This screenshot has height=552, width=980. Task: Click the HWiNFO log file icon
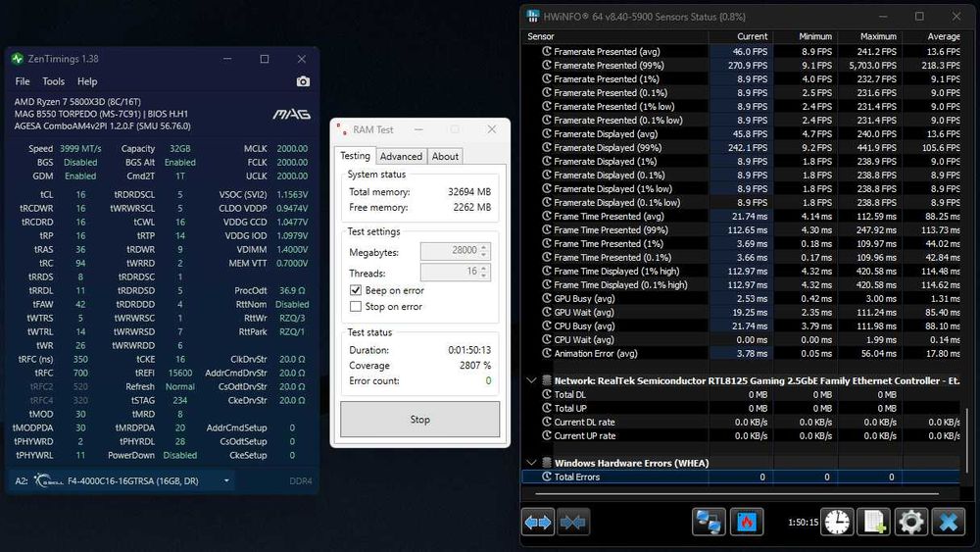click(874, 522)
